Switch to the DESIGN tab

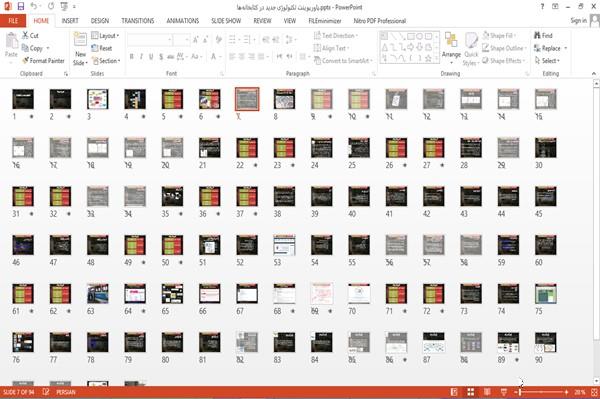(100, 21)
